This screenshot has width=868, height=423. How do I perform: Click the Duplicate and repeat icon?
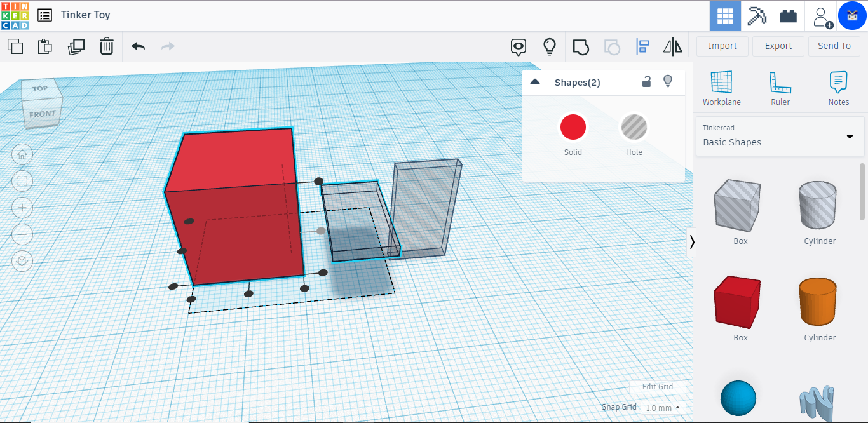76,46
